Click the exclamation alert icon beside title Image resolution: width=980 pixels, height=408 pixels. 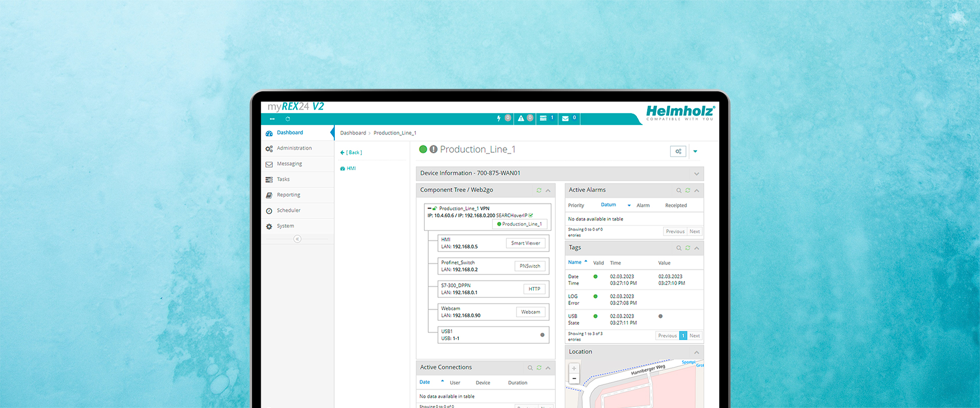434,149
